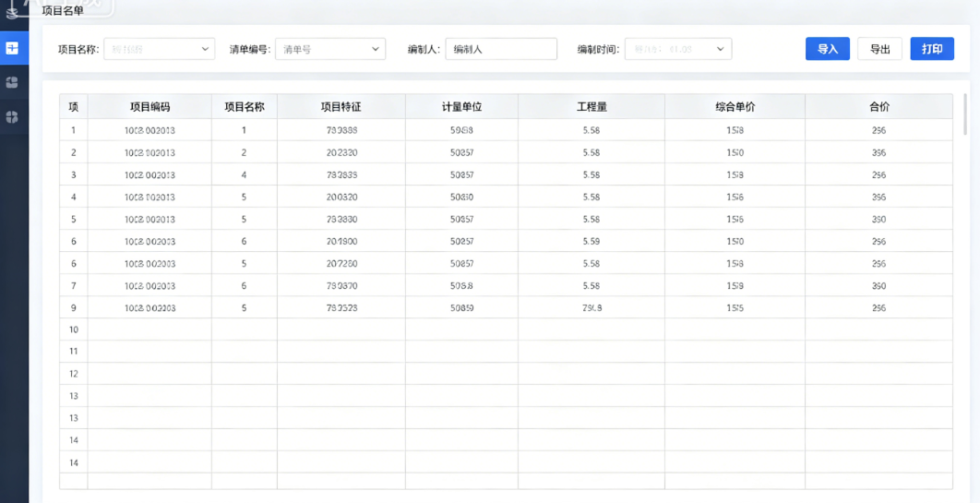Viewport: 980px width, 503px height.
Task: Click the vertical scrollbar on the table
Action: [965, 114]
